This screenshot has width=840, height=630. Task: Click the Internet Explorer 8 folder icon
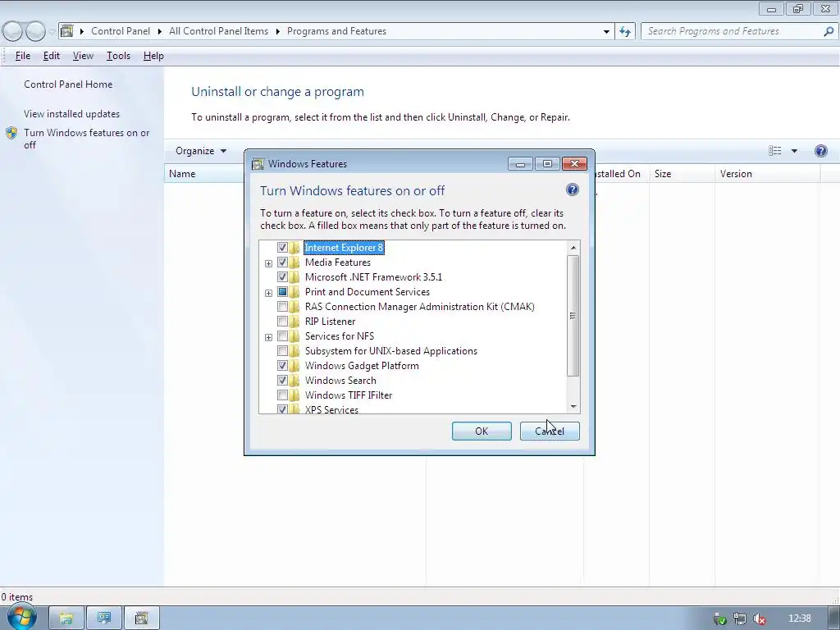pyautogui.click(x=294, y=248)
